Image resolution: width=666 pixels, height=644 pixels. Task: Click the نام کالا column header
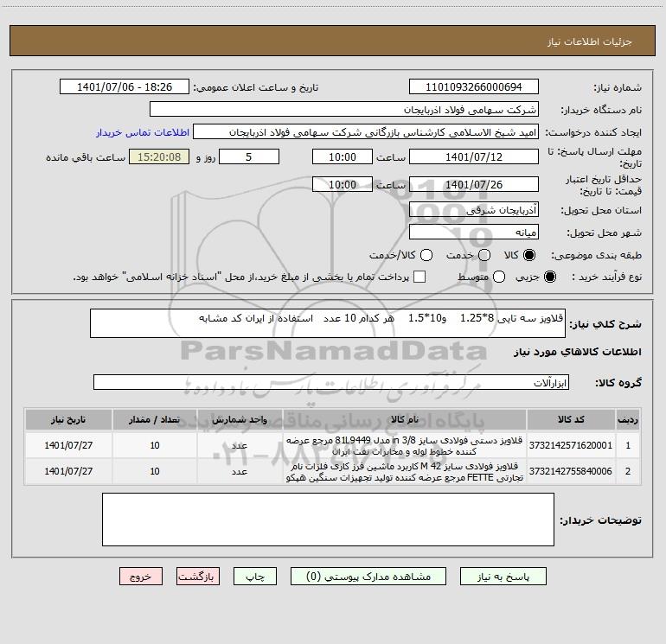coord(405,419)
